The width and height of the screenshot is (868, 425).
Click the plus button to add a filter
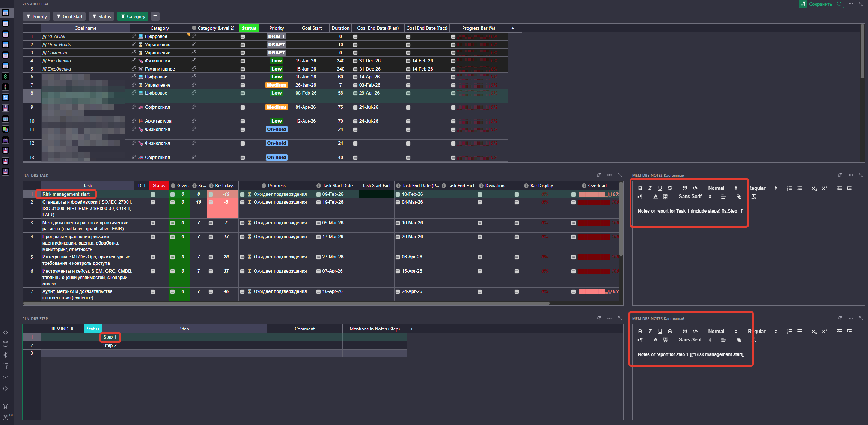pyautogui.click(x=155, y=16)
